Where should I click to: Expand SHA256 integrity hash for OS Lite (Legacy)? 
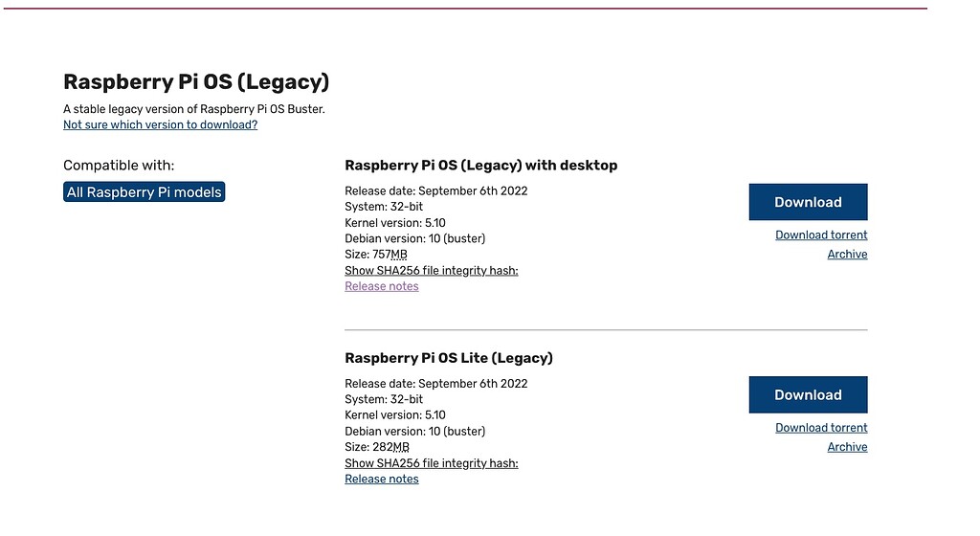431,463
